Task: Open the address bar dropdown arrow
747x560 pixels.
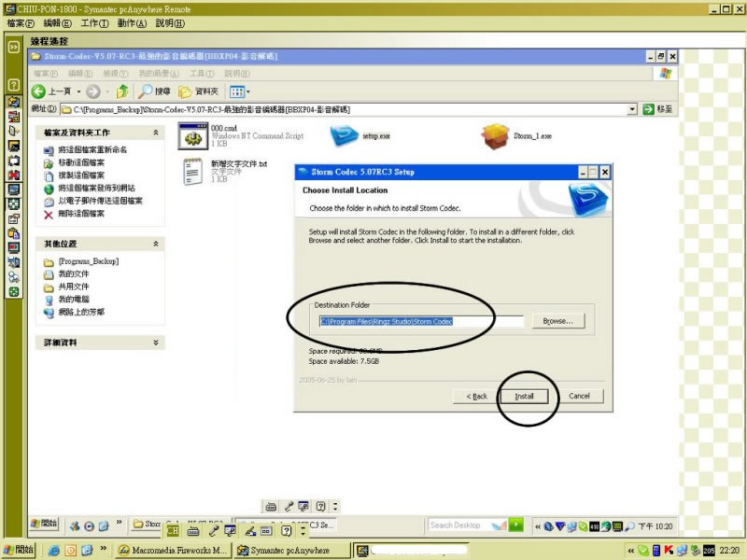Action: tap(632, 109)
